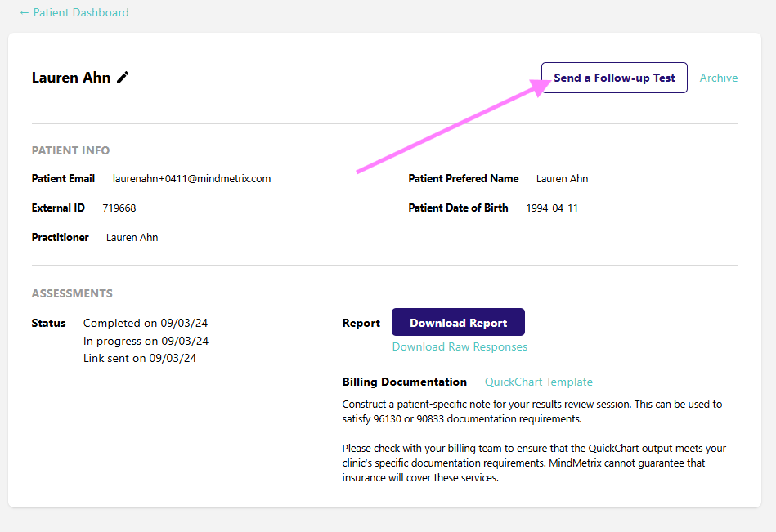Click the Practitioner label
Image resolution: width=776 pixels, height=532 pixels.
[61, 237]
